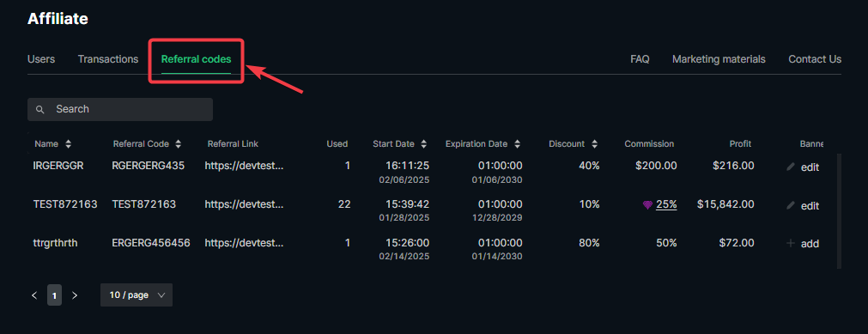
Task: Add banner for ttrgrthrth code
Action: point(810,244)
